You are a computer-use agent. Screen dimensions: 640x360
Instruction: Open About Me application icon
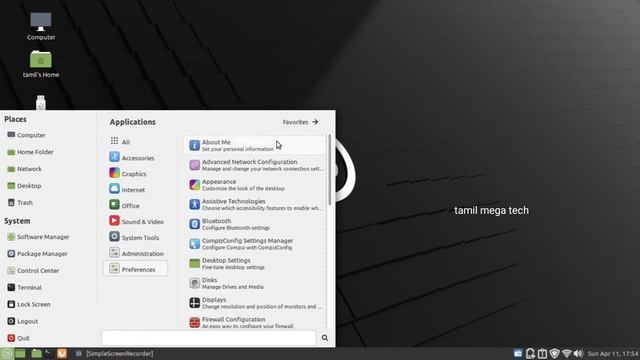point(195,145)
